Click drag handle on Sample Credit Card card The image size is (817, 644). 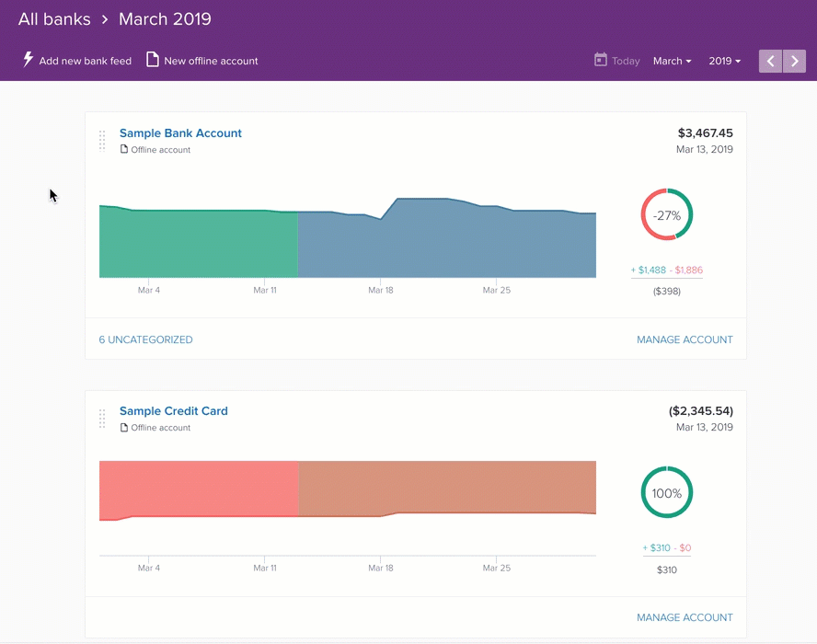click(102, 418)
